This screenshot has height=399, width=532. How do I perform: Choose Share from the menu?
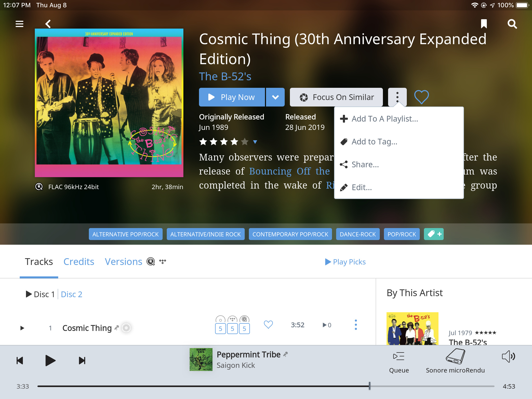pyautogui.click(x=399, y=164)
